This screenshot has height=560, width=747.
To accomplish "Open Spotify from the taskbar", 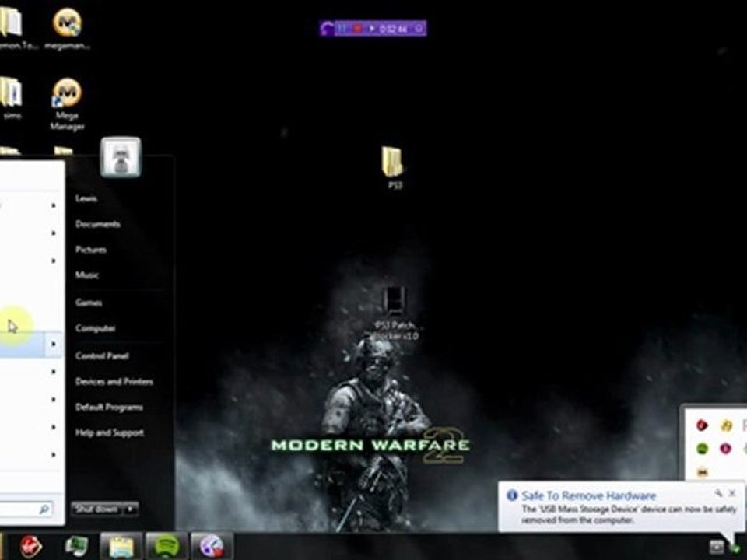I will pyautogui.click(x=167, y=546).
